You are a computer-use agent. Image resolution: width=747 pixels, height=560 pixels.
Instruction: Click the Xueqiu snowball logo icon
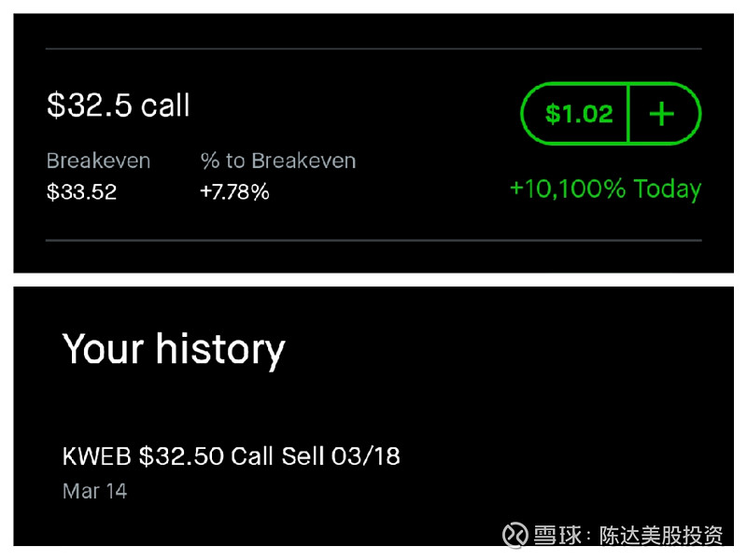(x=515, y=535)
